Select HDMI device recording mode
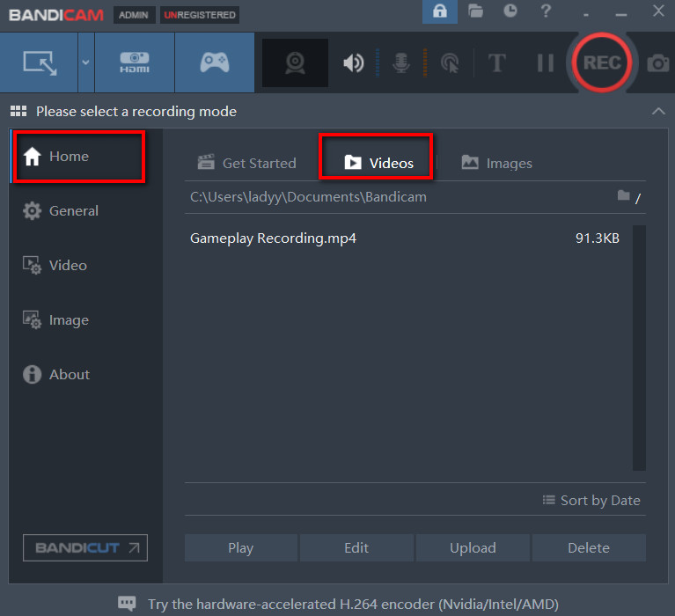 135,62
